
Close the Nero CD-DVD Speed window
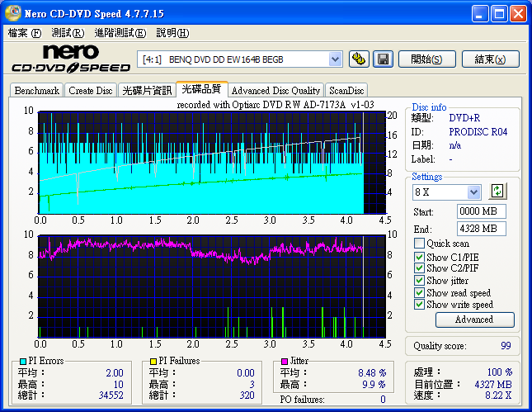click(518, 14)
